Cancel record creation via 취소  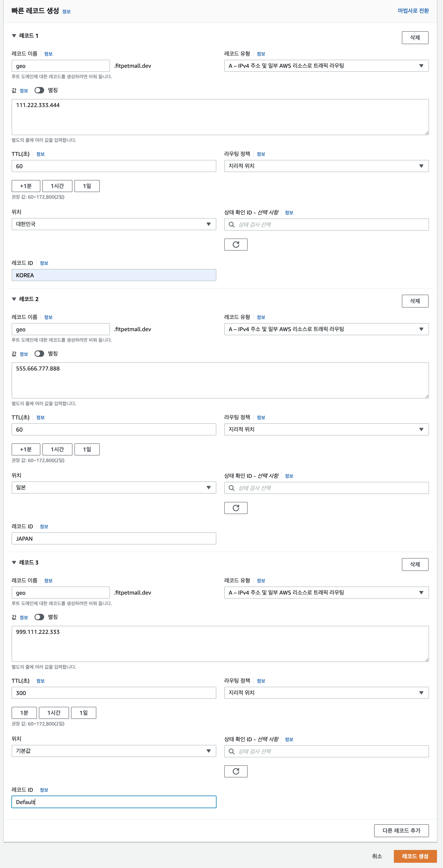click(377, 856)
